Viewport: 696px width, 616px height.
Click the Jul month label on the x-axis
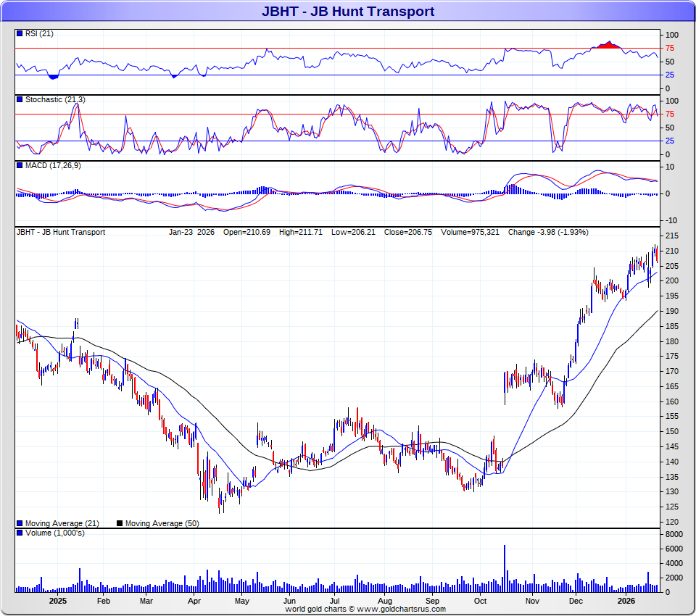(x=335, y=601)
